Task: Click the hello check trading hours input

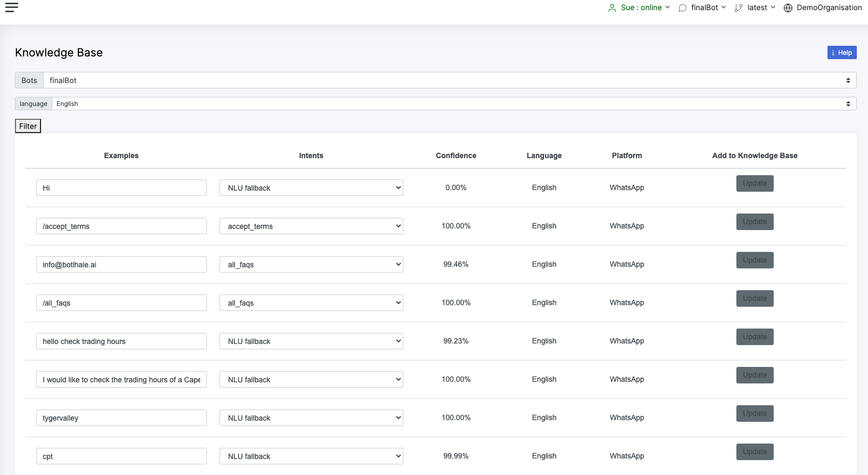Action: (x=121, y=341)
